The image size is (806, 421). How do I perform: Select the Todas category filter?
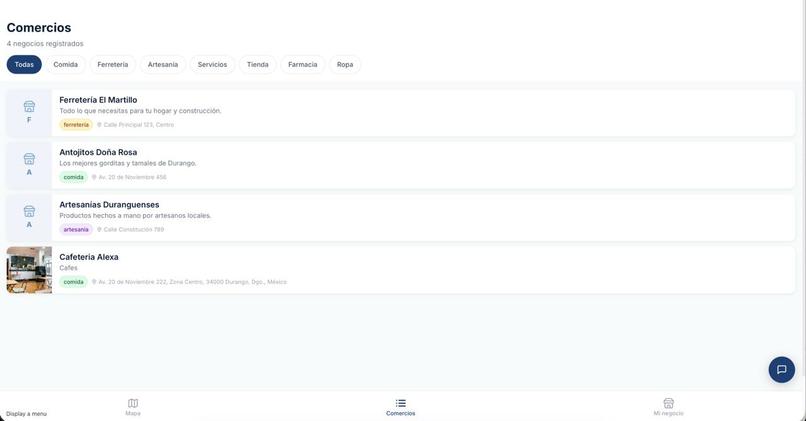[24, 64]
